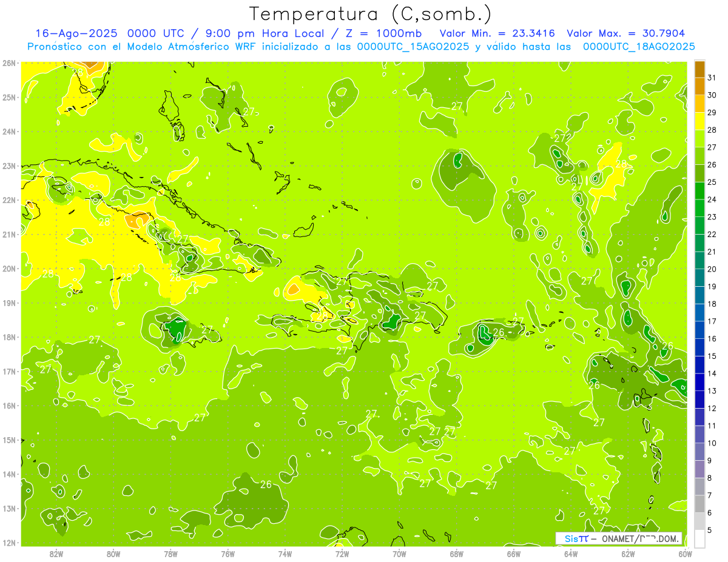The image size is (728, 562).
Task: Click the color bar scale label '25'
Action: [x=712, y=182]
